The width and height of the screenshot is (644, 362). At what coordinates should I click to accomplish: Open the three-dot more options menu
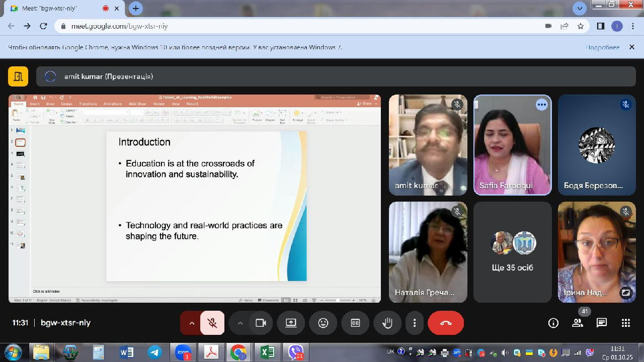[415, 323]
